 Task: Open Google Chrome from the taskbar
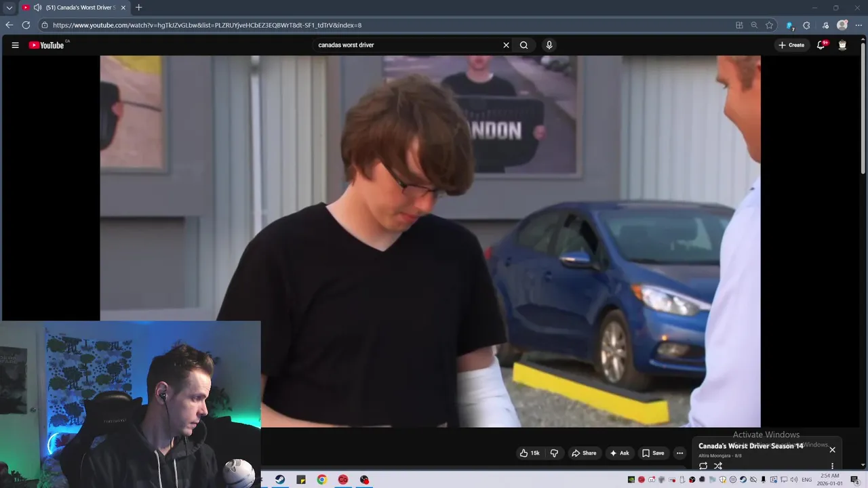(322, 480)
